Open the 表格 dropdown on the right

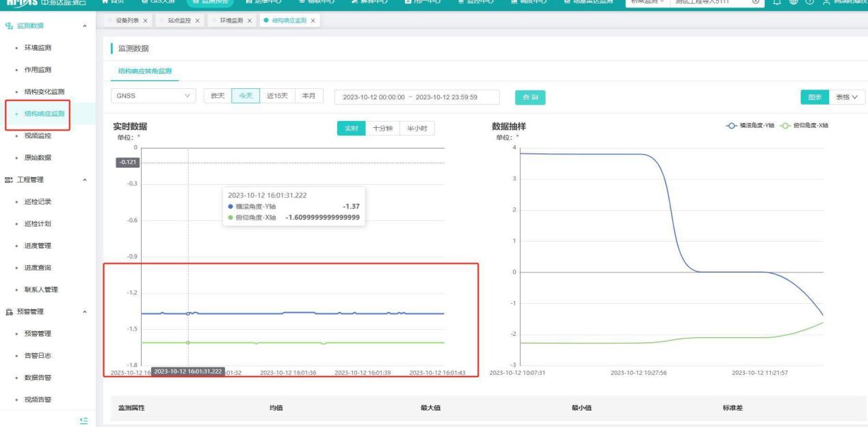coord(847,98)
